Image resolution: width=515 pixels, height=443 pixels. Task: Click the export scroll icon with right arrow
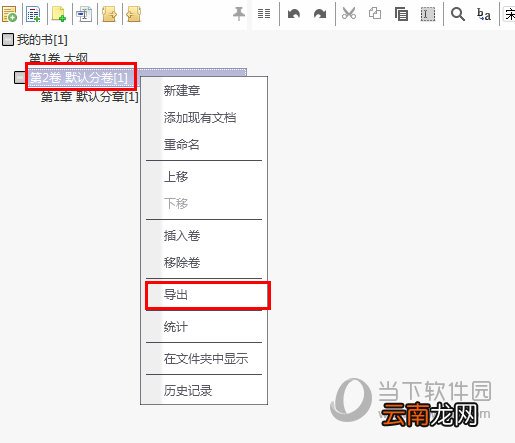pyautogui.click(x=109, y=14)
